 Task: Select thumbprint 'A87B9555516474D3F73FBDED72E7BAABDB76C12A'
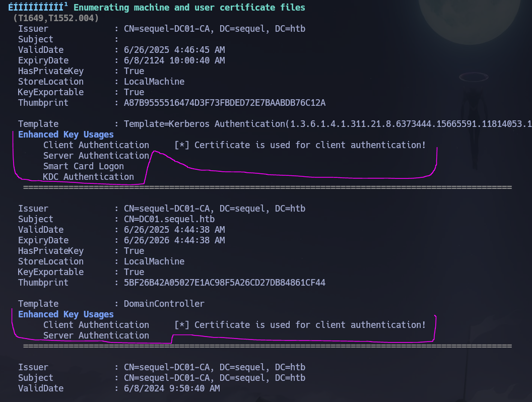point(225,103)
